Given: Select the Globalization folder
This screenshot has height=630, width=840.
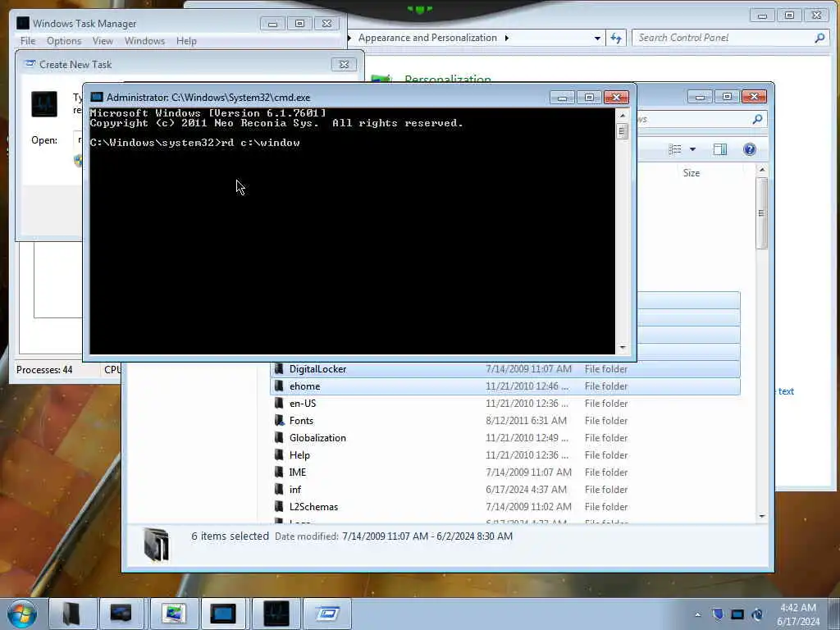Looking at the screenshot, I should [x=505, y=438].
